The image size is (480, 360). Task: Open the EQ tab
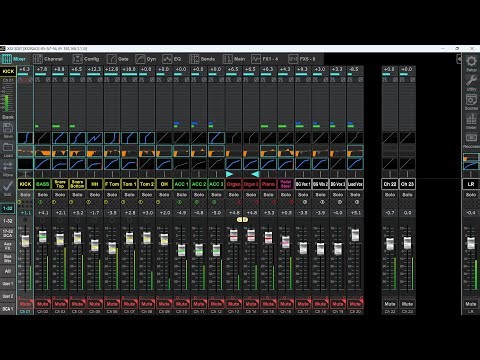tap(172, 59)
